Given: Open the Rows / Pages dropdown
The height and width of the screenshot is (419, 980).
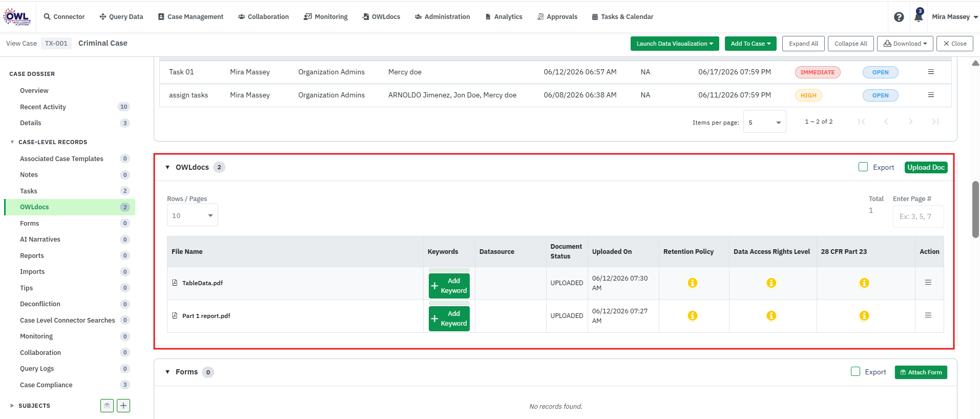Looking at the screenshot, I should pyautogui.click(x=193, y=215).
